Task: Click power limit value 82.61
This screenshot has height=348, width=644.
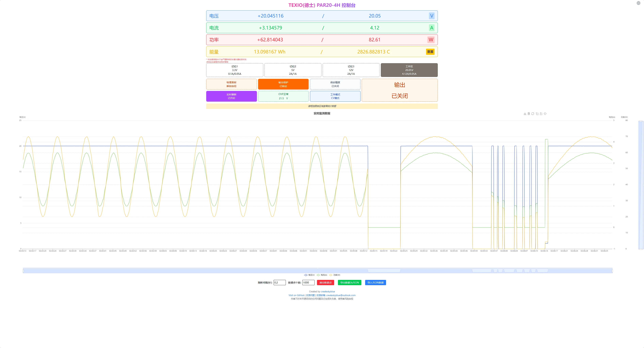Action: click(374, 40)
